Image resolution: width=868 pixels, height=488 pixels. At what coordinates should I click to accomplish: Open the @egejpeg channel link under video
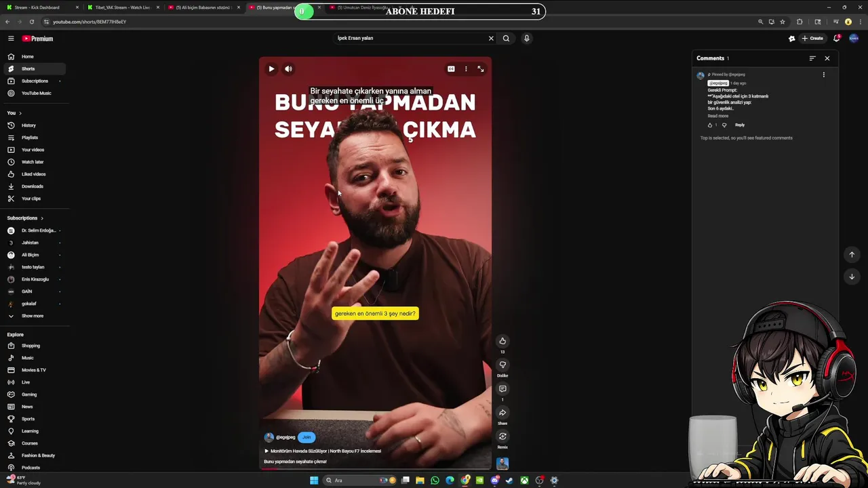coord(285,437)
